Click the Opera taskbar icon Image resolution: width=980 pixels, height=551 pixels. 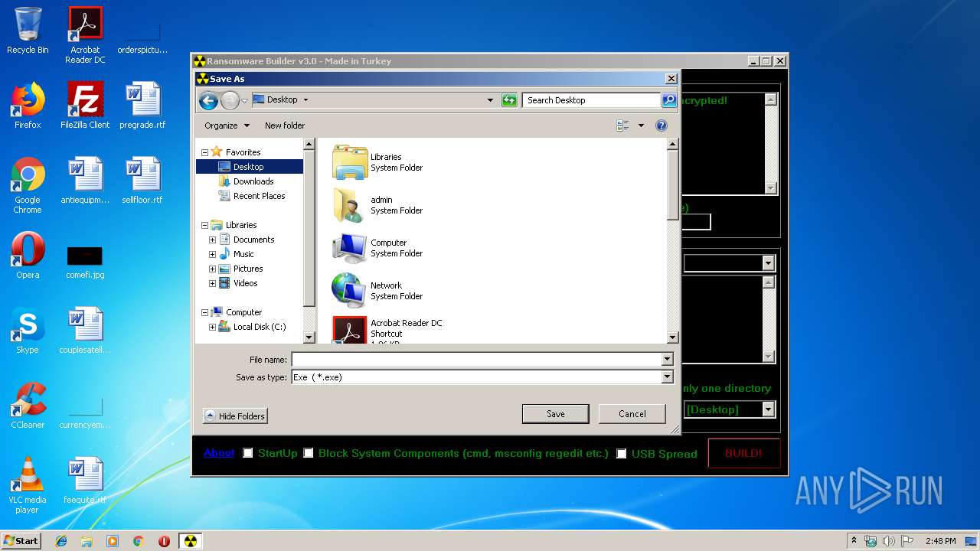pos(164,541)
